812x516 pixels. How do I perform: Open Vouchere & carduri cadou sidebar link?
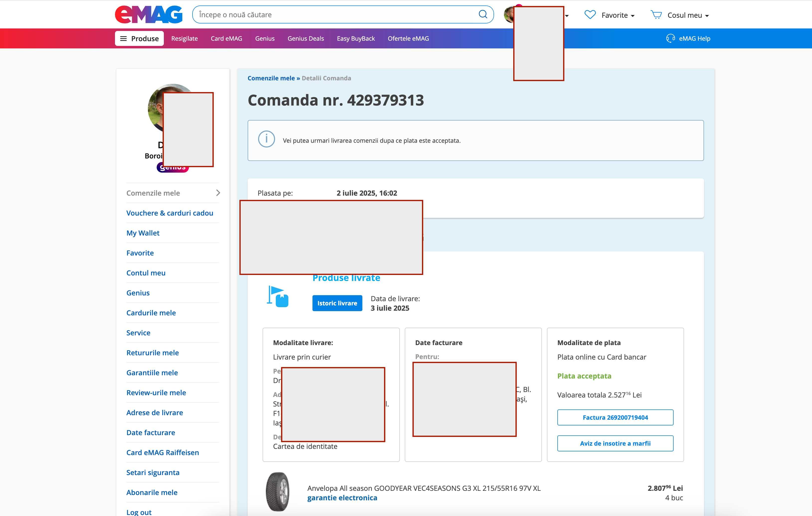(170, 213)
